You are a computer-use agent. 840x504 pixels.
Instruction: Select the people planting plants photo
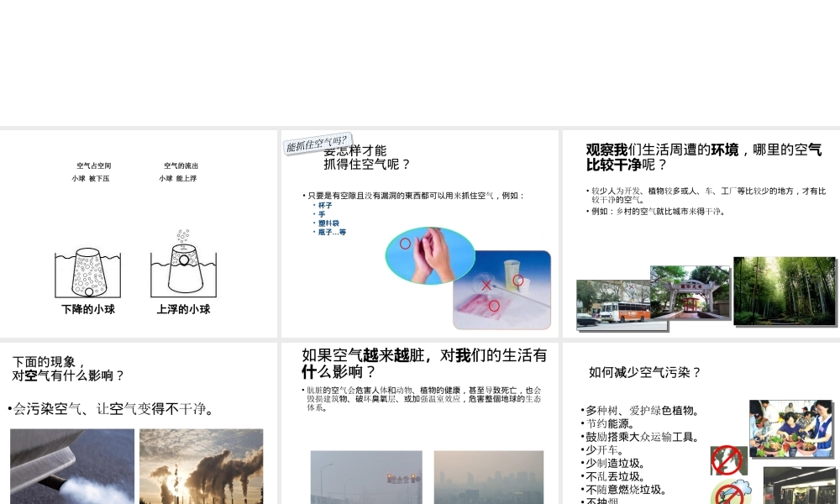point(791,428)
